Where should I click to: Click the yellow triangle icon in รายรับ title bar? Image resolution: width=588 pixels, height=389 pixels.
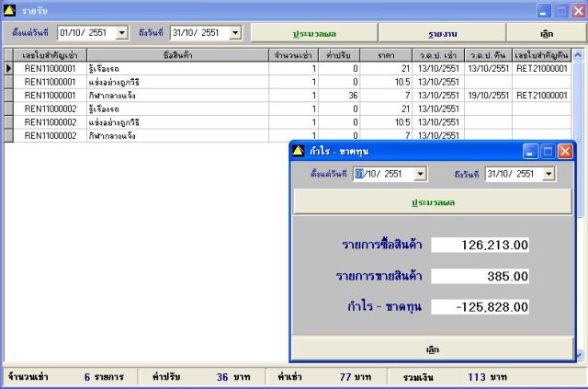coord(9,10)
